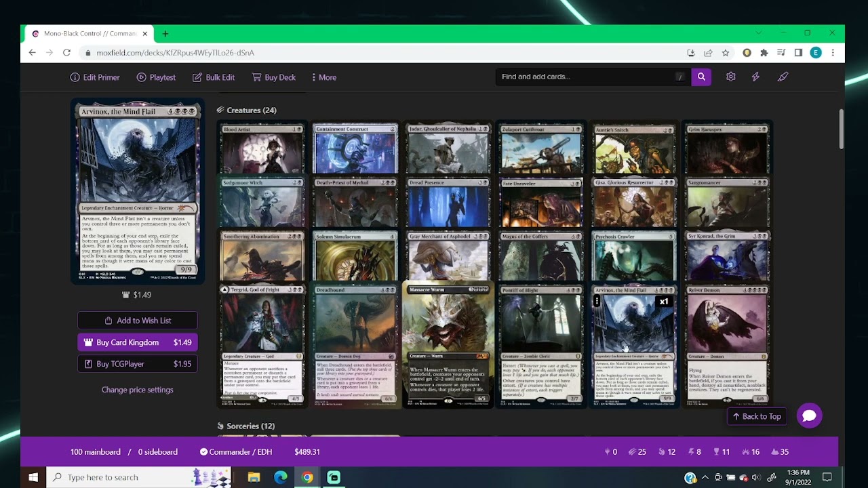Click the share page icon in address bar
Image resolution: width=868 pixels, height=488 pixels.
point(708,53)
